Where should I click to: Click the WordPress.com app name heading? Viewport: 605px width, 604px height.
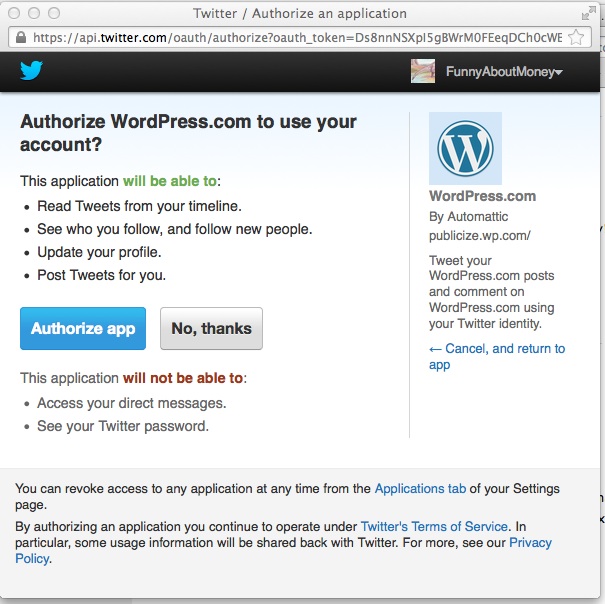[482, 196]
